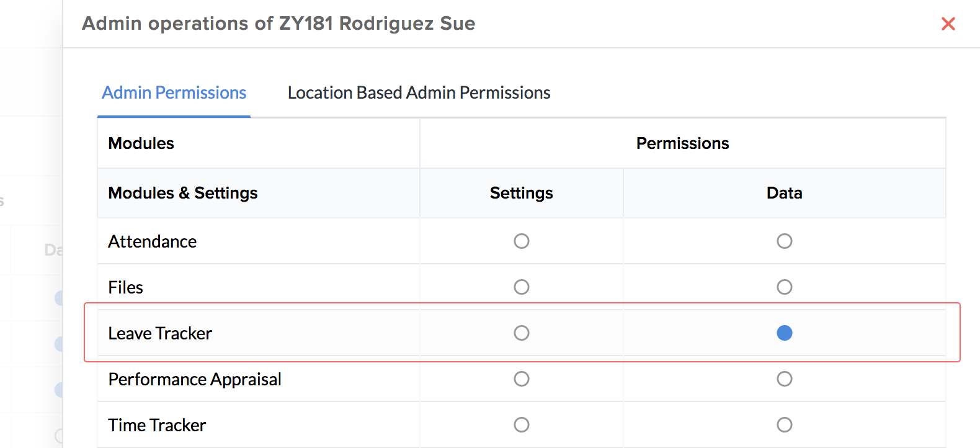This screenshot has width=980, height=448.
Task: Click the Data column header
Action: pos(784,193)
